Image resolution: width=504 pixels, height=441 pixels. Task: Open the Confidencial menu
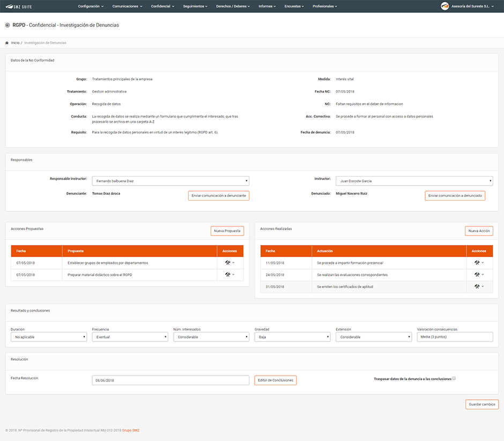pyautogui.click(x=162, y=6)
